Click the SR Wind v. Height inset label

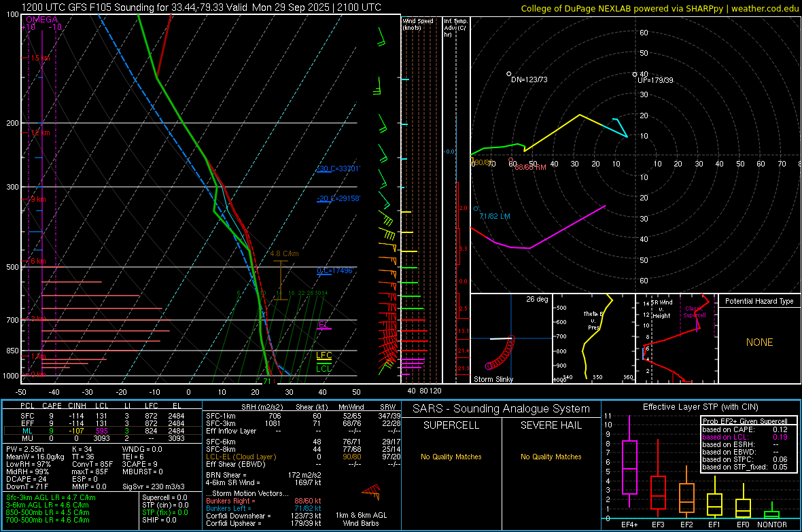pyautogui.click(x=661, y=309)
